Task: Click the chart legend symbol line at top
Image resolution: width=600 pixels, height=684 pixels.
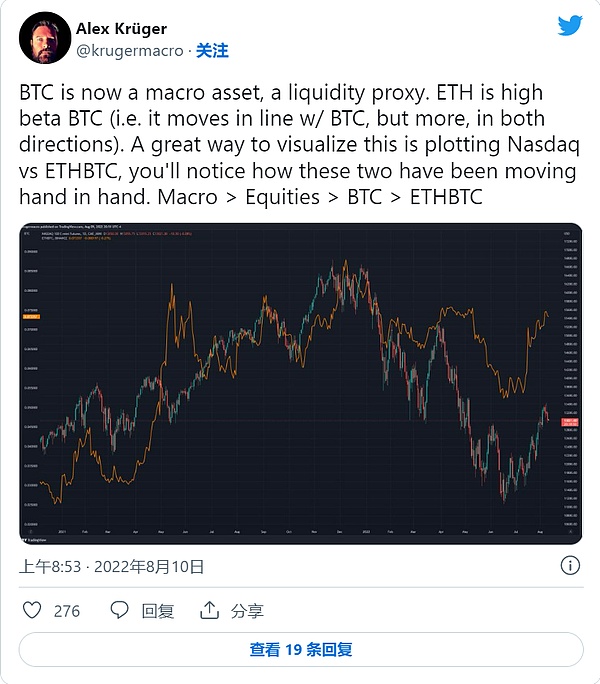Action: click(x=117, y=236)
